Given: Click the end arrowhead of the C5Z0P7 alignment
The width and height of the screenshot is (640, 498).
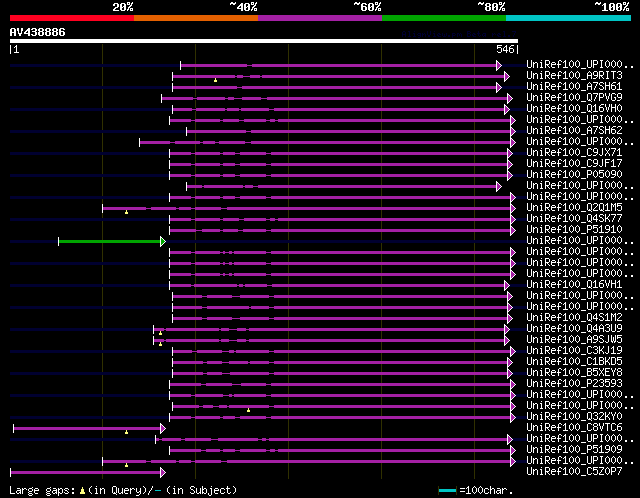Looking at the screenshot, I should (163, 473).
